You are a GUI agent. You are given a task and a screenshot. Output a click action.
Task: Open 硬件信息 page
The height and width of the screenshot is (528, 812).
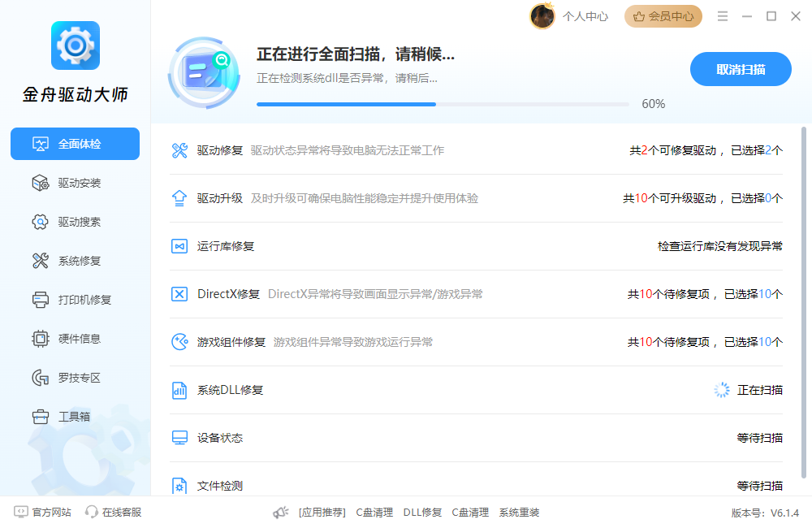pos(75,339)
